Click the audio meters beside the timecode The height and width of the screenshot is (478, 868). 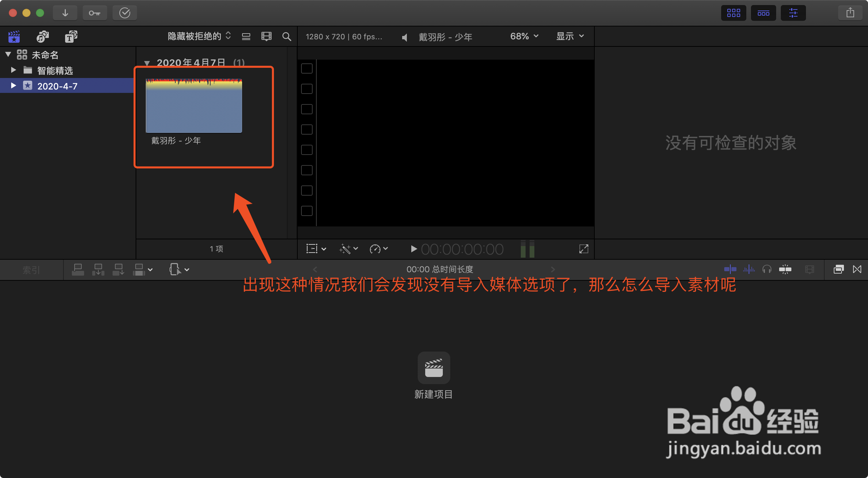click(x=528, y=249)
